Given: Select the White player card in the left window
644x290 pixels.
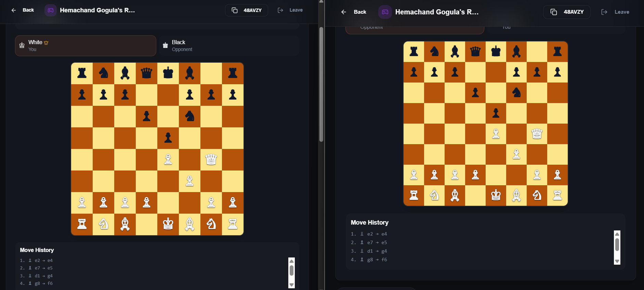Looking at the screenshot, I should [x=86, y=46].
